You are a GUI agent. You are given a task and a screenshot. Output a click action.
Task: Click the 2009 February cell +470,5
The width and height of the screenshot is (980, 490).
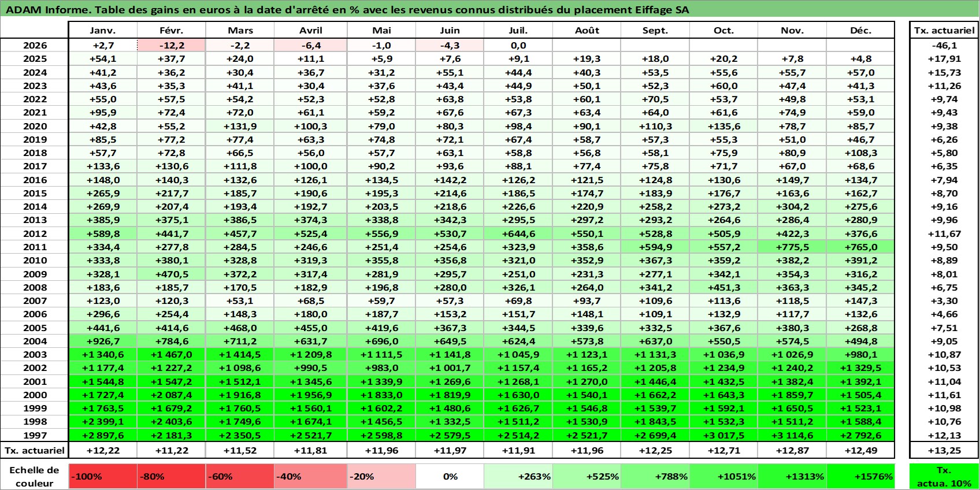coord(171,274)
